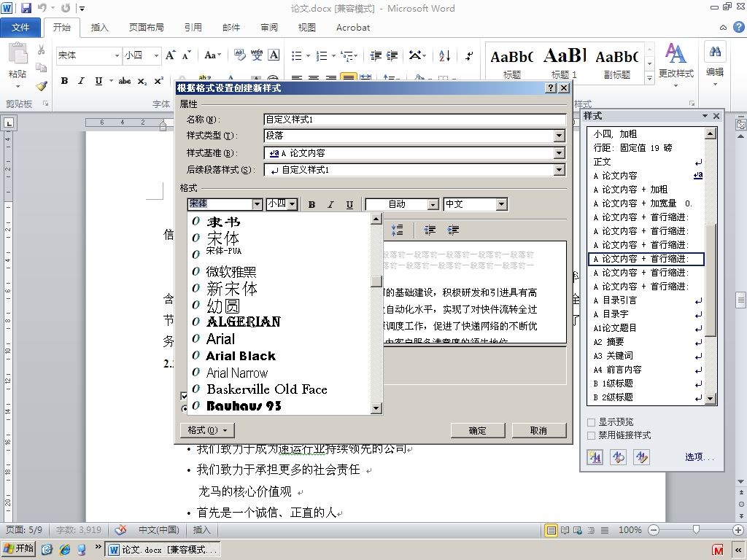This screenshot has height=560, width=747.
Task: Switch to the 审阅 tab
Action: [x=269, y=28]
